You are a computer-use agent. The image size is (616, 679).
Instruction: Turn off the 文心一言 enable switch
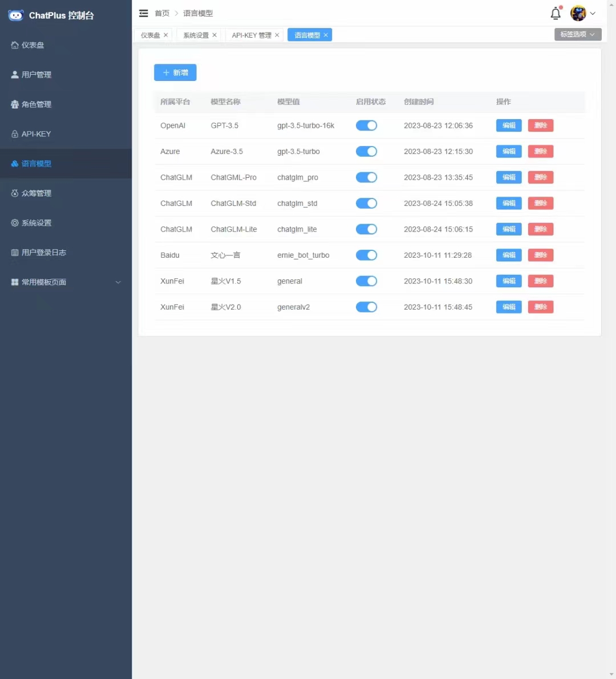[366, 255]
